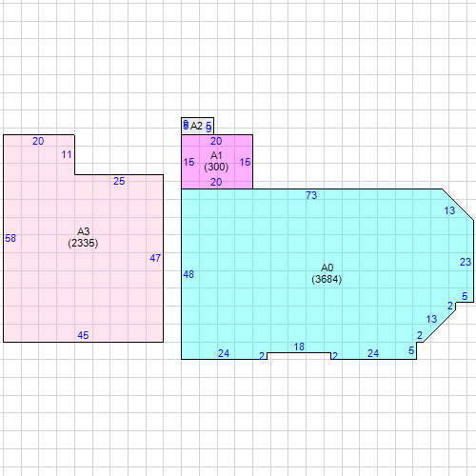476x476 pixels.
Task: Click the 20 dimension above A1 label
Action: click(216, 141)
